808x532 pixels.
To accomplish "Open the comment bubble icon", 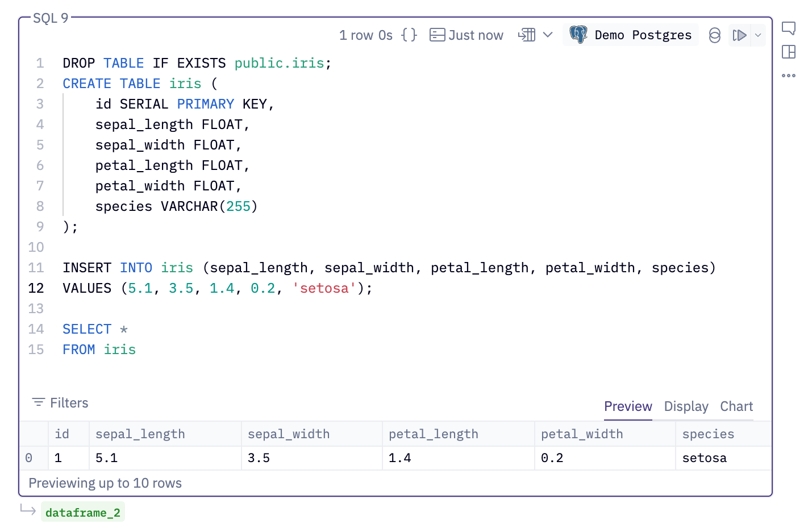I will [789, 28].
